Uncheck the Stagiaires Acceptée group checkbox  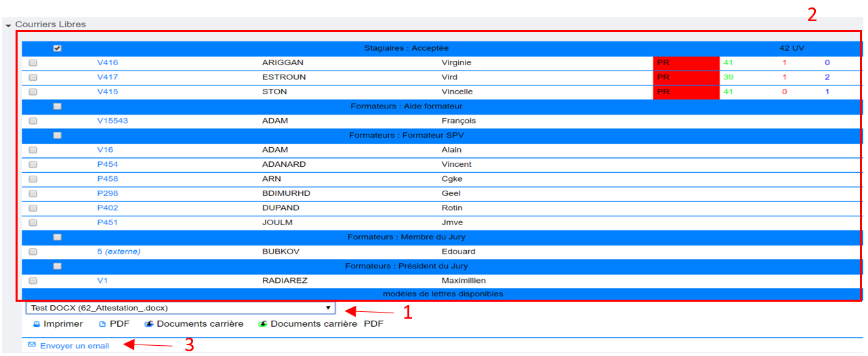coord(58,48)
